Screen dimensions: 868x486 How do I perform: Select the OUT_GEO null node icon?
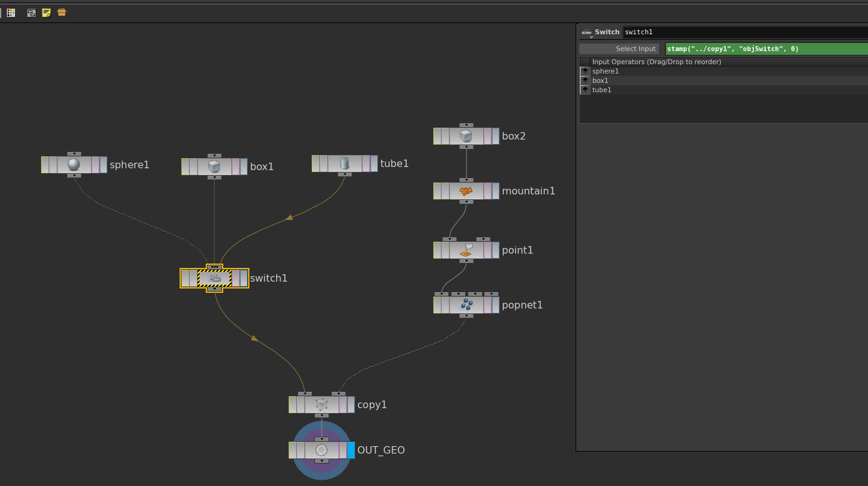coord(321,450)
